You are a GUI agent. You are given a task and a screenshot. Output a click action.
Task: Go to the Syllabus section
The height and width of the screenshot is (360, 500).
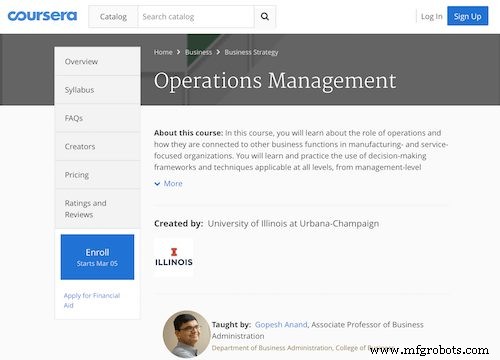tap(97, 90)
